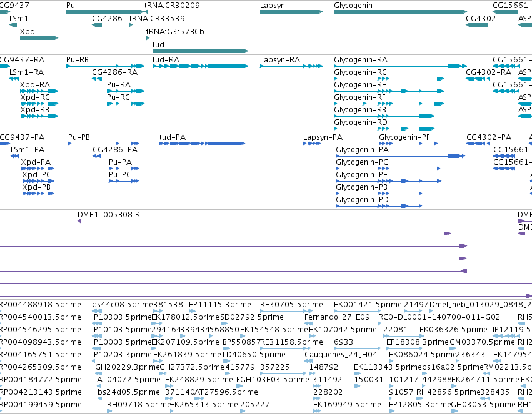Click the Glycogenin-PA protein label
Screen dimensions: 532x414
[363, 150]
